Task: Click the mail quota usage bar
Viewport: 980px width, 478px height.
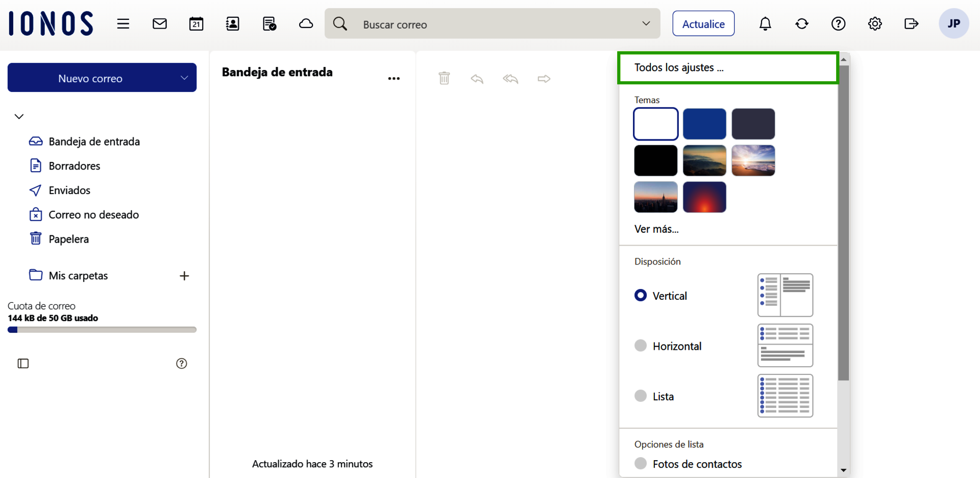Action: [102, 330]
